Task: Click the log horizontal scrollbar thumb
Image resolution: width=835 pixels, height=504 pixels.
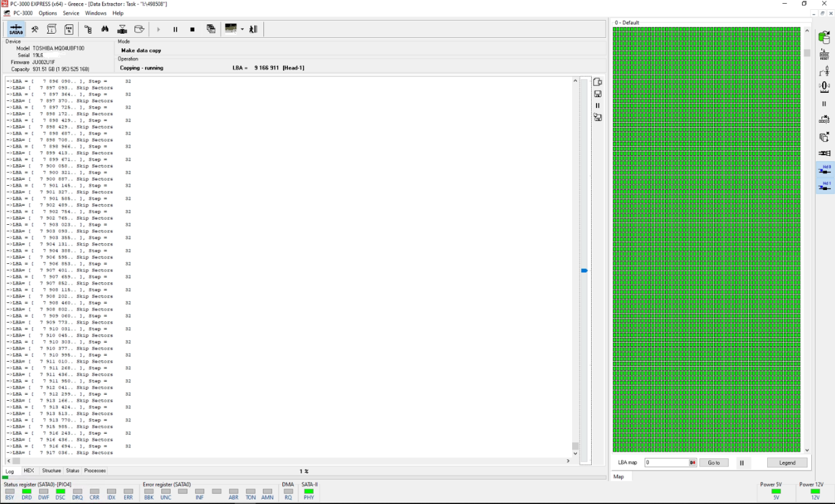Action: click(x=17, y=461)
